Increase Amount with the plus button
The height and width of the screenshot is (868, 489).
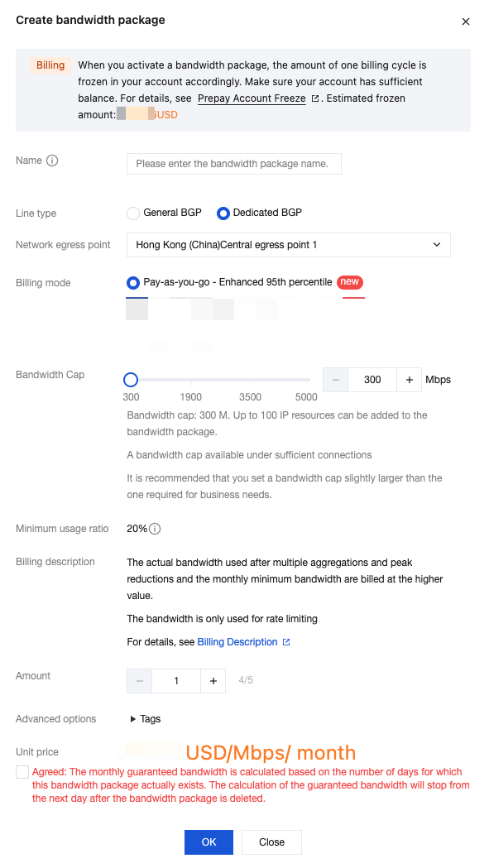click(213, 681)
